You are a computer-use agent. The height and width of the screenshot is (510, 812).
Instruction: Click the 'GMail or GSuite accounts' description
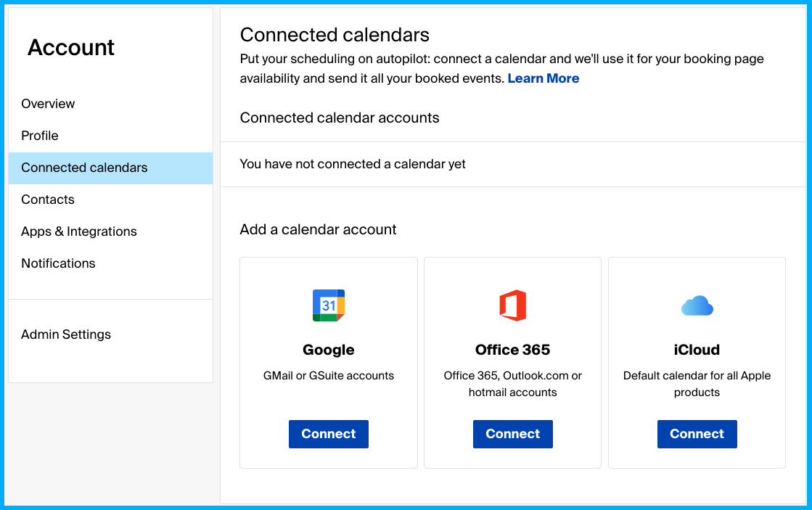[329, 376]
